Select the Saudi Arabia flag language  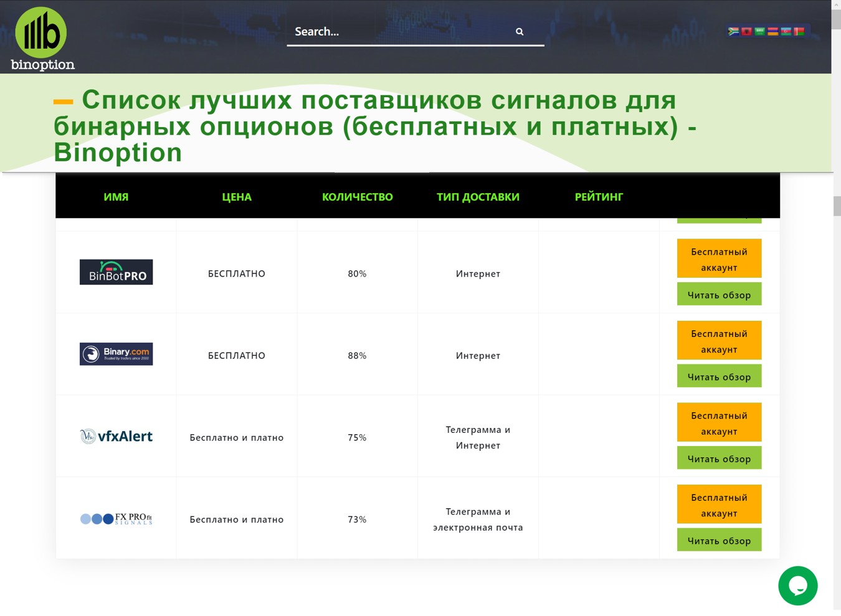759,31
